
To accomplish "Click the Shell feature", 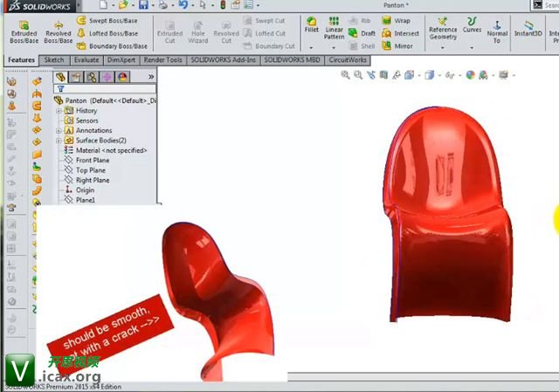I will [362, 46].
